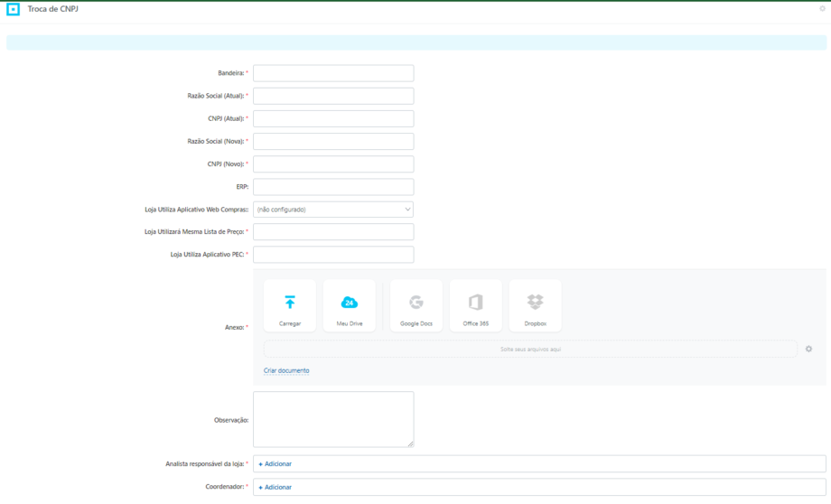This screenshot has width=831, height=504.
Task: Pick Dropbox as attachment source
Action: click(x=535, y=304)
